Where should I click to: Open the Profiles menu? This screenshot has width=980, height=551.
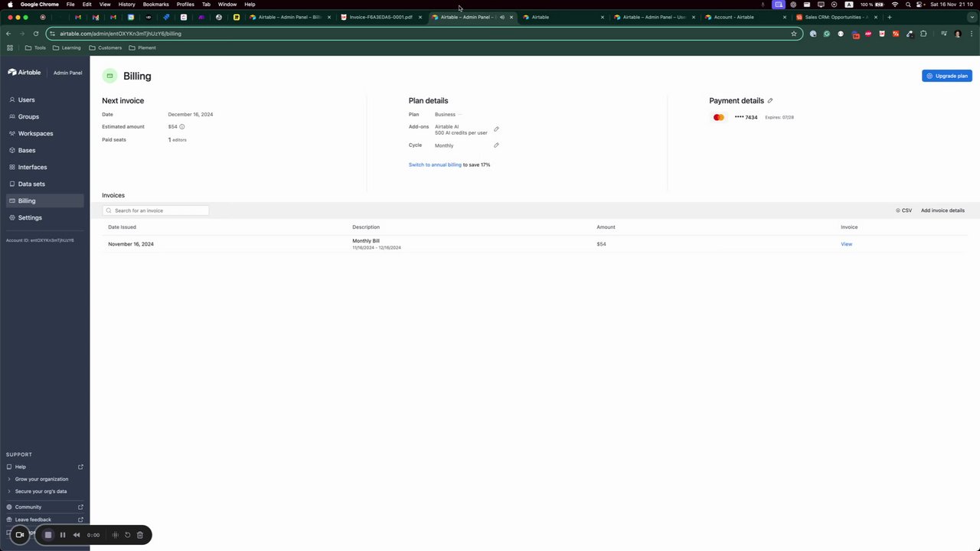point(185,5)
